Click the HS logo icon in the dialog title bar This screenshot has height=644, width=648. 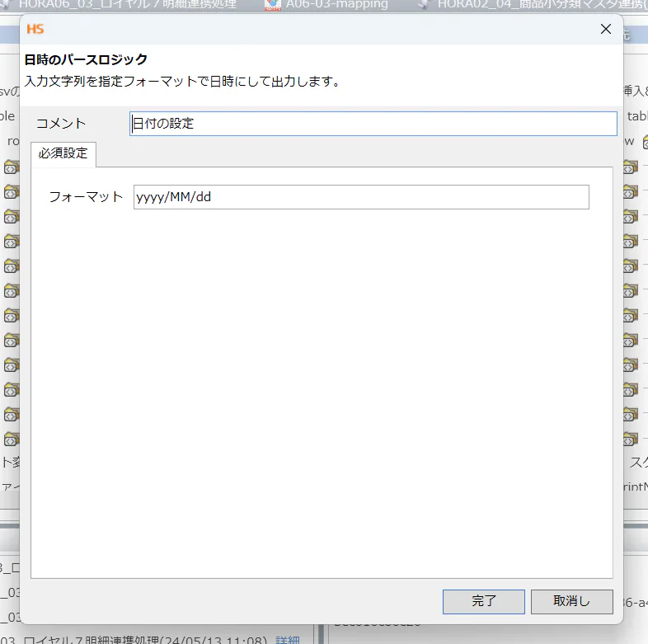point(35,29)
